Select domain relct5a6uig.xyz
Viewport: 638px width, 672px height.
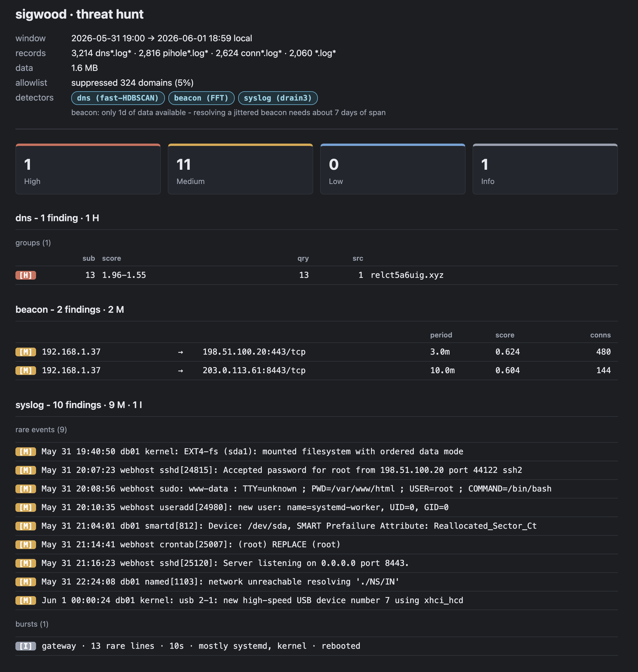pyautogui.click(x=407, y=275)
